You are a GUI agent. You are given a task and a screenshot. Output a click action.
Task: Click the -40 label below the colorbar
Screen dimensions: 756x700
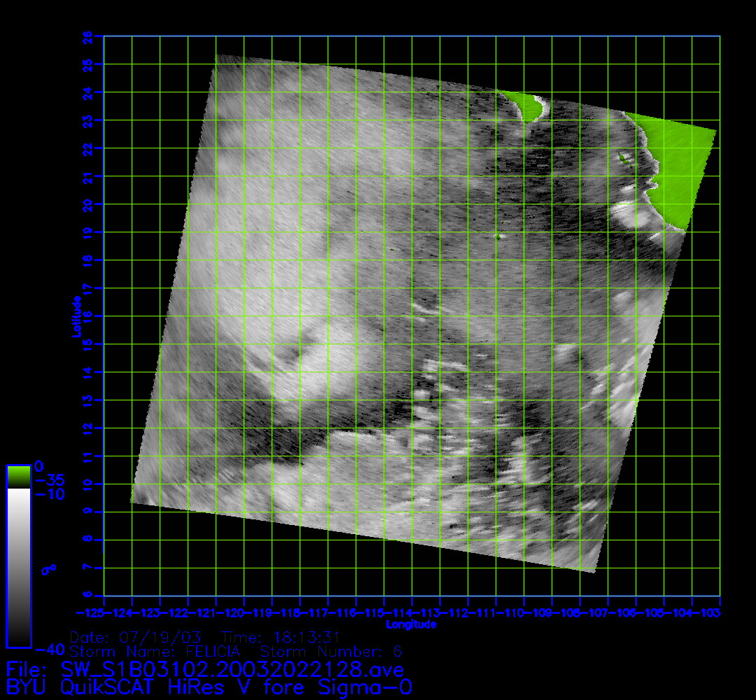coord(45,650)
